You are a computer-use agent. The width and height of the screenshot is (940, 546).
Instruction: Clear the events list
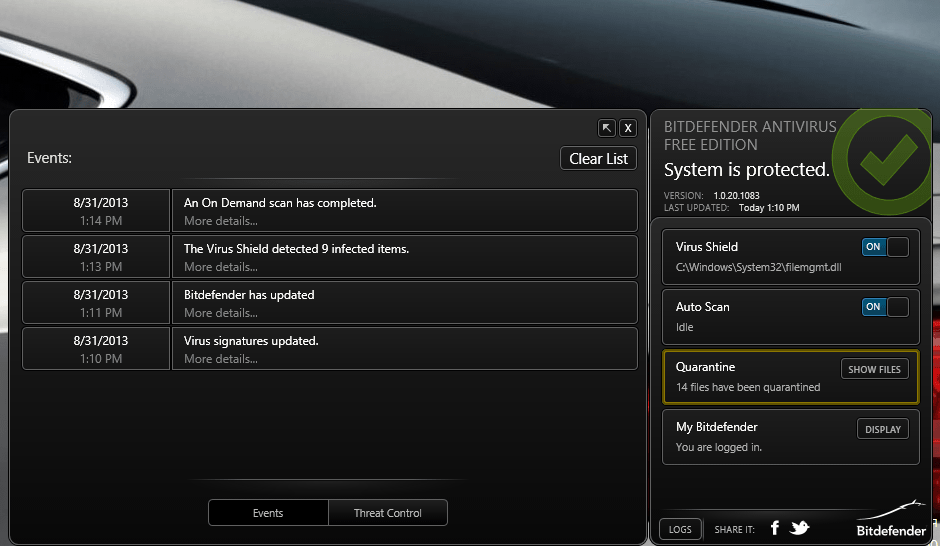coord(598,159)
